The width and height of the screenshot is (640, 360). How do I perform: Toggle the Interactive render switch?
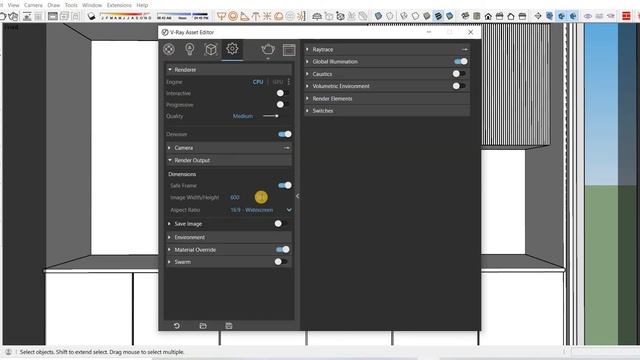[282, 93]
